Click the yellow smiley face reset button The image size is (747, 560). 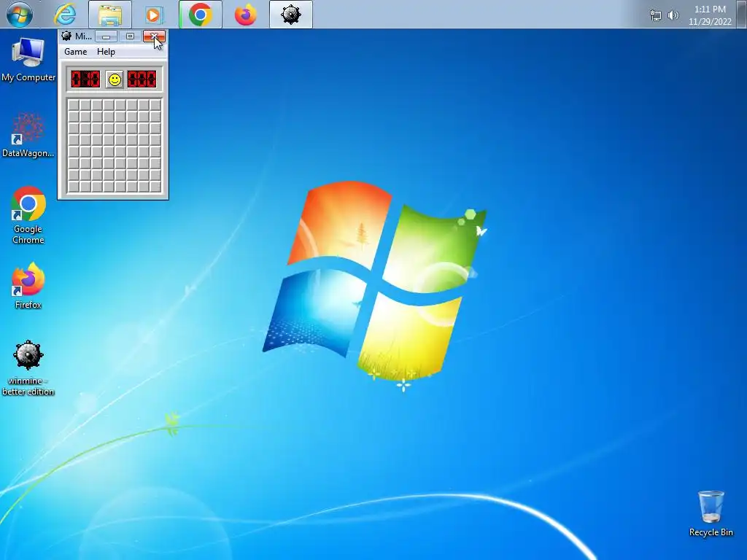[x=115, y=79]
